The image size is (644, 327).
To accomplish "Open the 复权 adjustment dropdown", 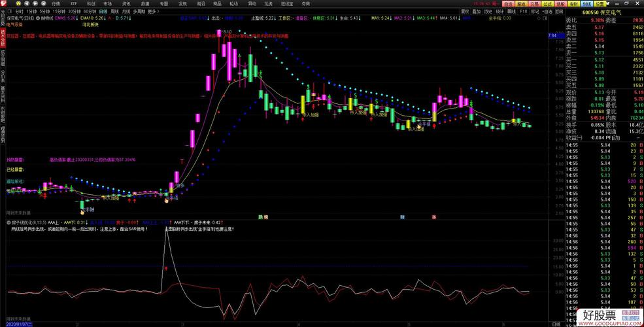I will (465, 12).
